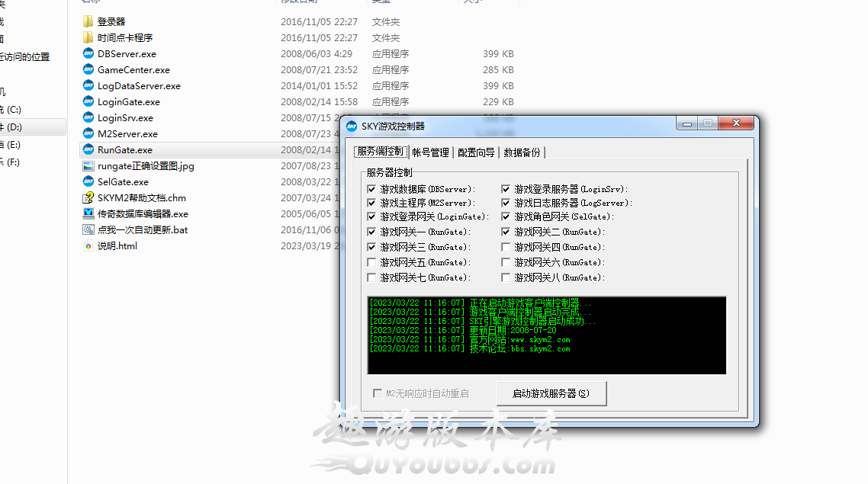This screenshot has width=868, height=484.
Task: Click the 说明.html file icon
Action: [88, 246]
